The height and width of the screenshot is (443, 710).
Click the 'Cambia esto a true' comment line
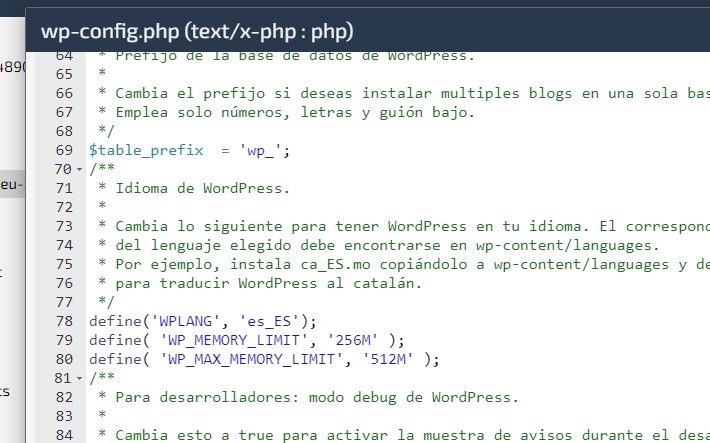click(x=404, y=435)
